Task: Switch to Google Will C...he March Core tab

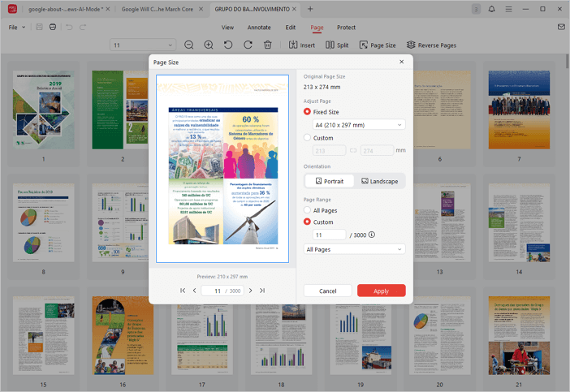Action: click(x=157, y=9)
